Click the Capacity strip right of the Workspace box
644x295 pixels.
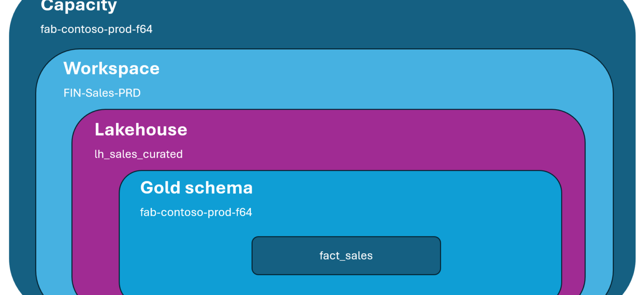624,169
